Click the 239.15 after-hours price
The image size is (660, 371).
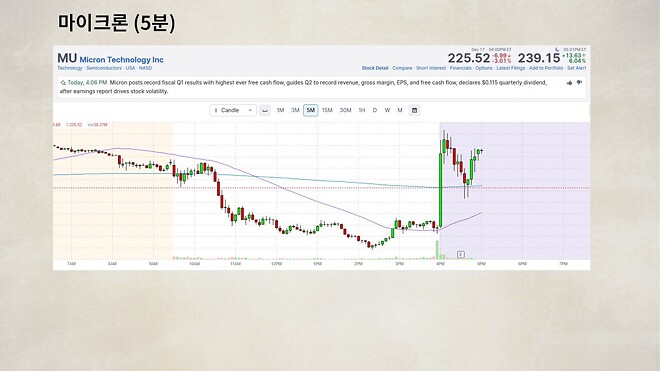[x=539, y=58]
